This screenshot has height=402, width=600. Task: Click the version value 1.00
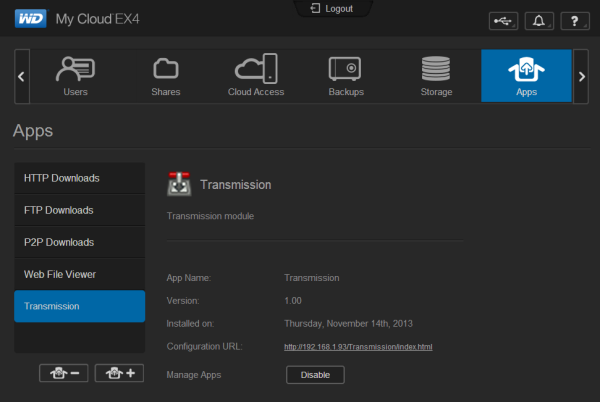pos(293,301)
